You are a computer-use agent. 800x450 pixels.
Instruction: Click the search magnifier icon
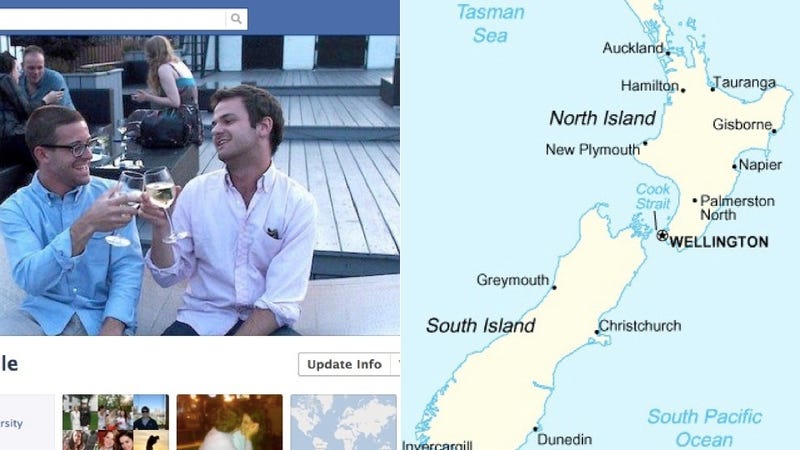[236, 19]
